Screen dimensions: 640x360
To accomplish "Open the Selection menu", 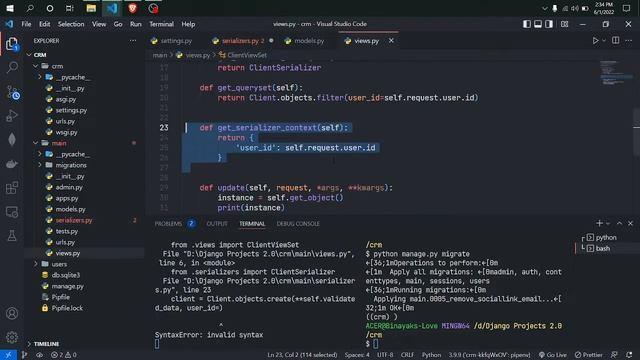I will point(71,24).
